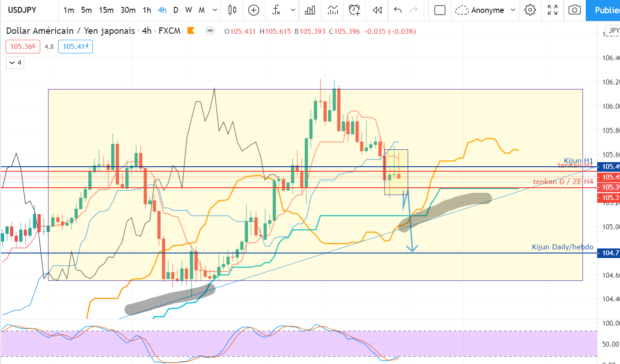Image resolution: width=620 pixels, height=364 pixels.
Task: Click the 106.00 price axis label
Action: click(x=611, y=106)
